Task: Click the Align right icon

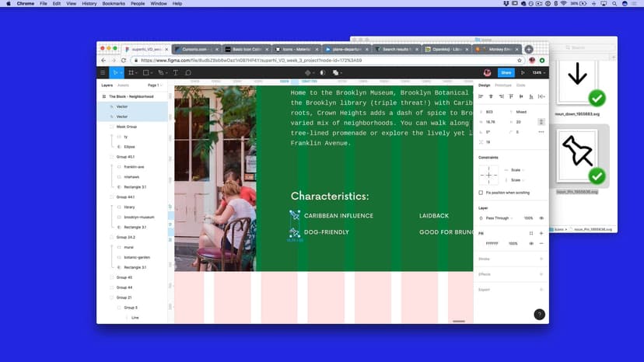Action: coord(501,96)
